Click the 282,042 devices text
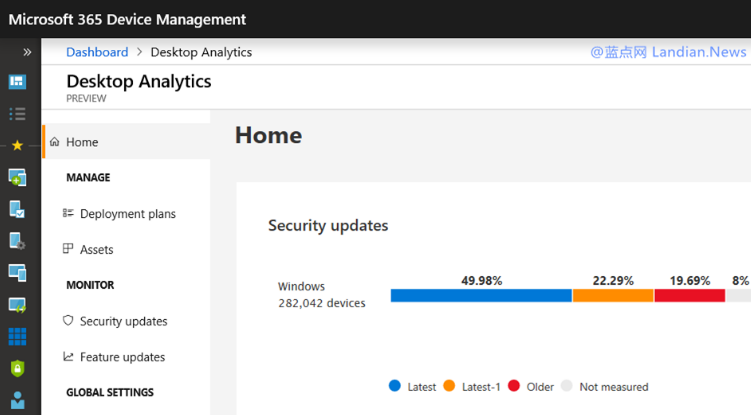 point(322,303)
